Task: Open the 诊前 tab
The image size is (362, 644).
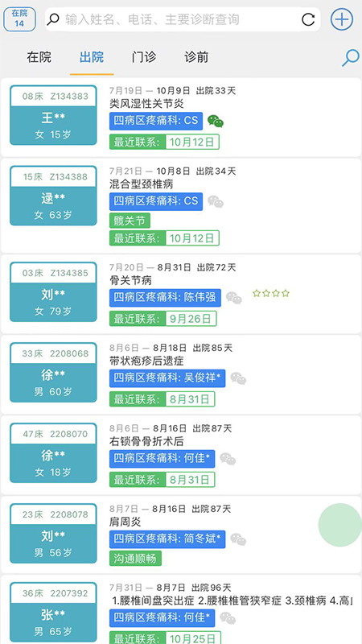Action: click(196, 57)
